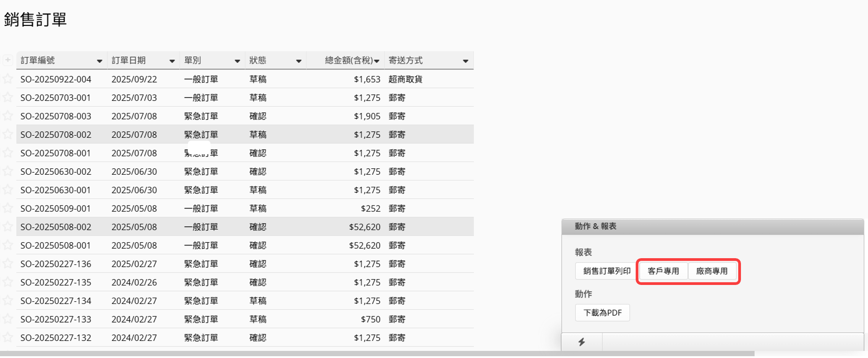Star the order SO-20250509-001
868x358 pixels.
pyautogui.click(x=8, y=208)
